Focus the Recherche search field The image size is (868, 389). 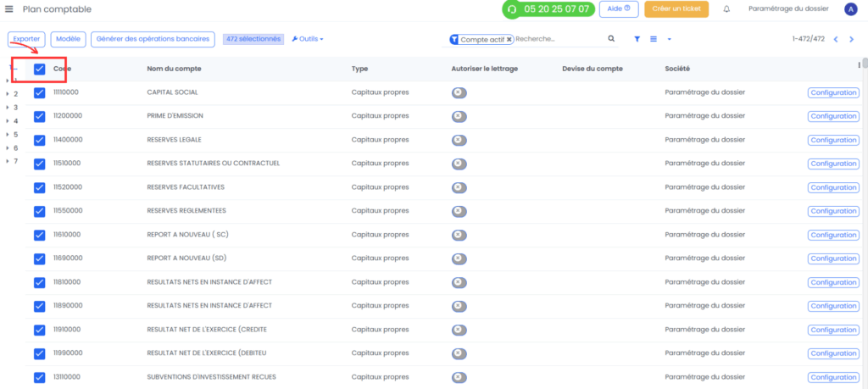[559, 39]
